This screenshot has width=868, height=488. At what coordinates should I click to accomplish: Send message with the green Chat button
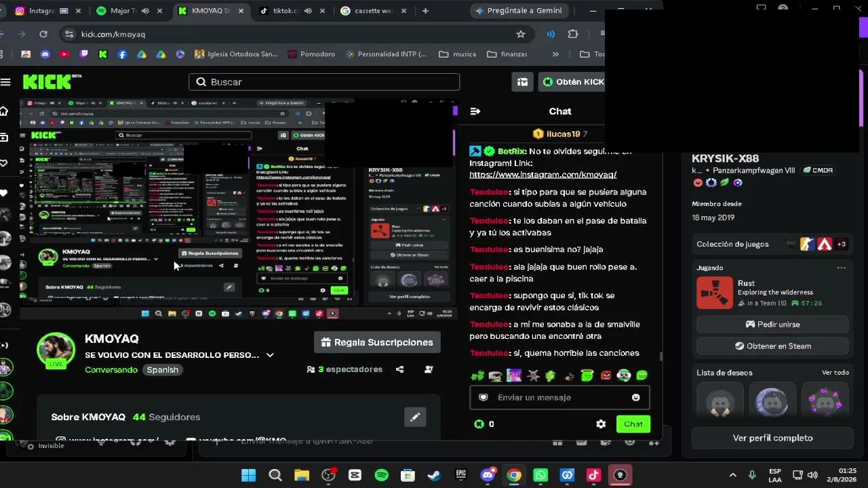[x=633, y=424]
